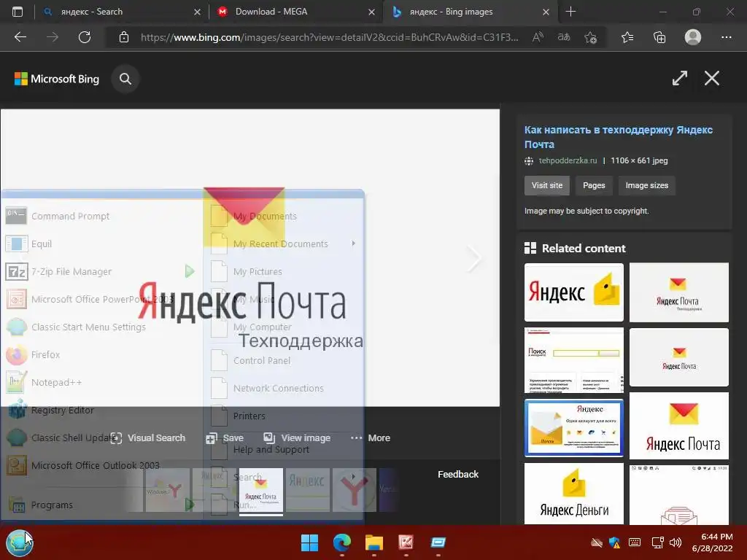
Task: Open the Windows 11 Start button on the taskbar
Action: [x=309, y=542]
